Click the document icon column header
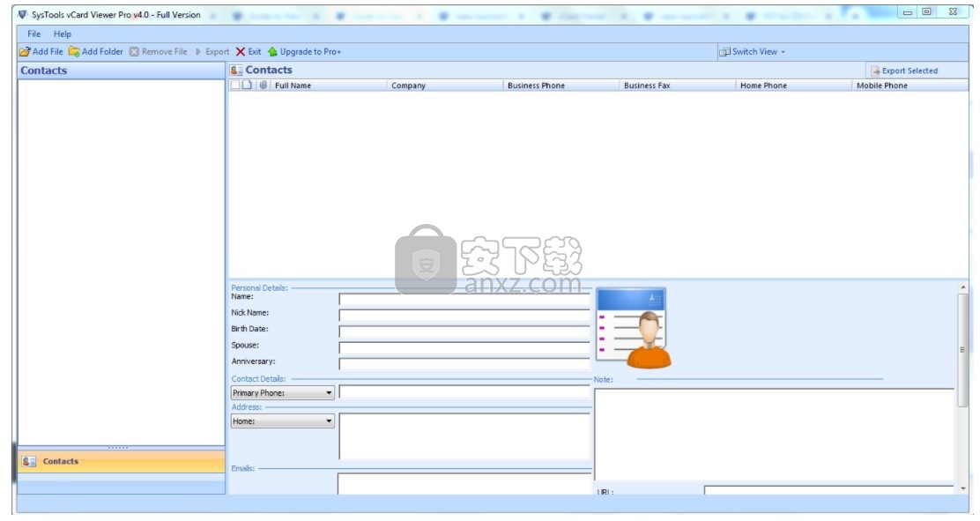 tap(248, 85)
